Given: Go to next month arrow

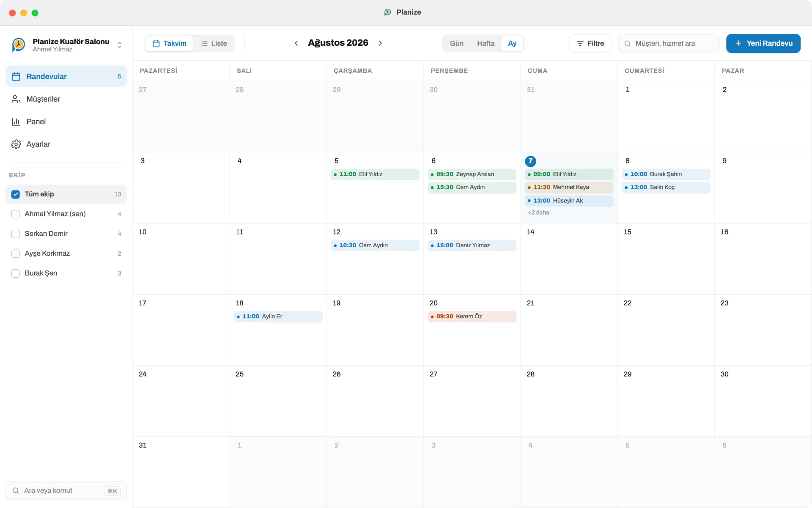Looking at the screenshot, I should [x=380, y=43].
